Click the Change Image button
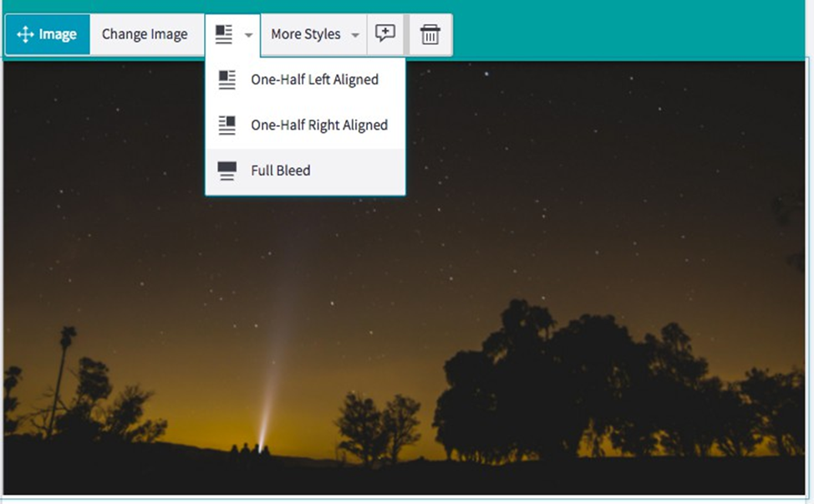 (x=145, y=35)
